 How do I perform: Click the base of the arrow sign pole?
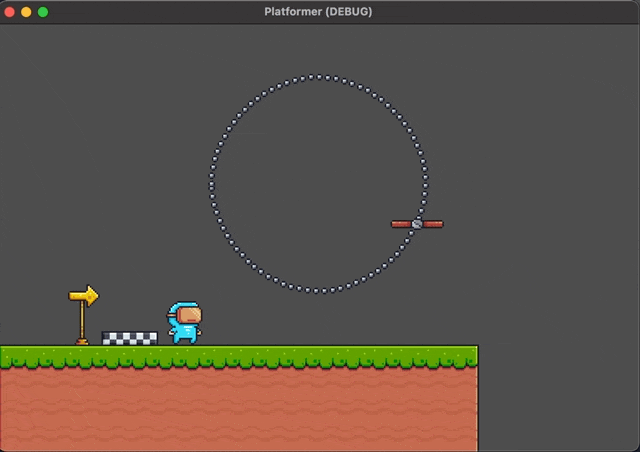(x=82, y=341)
